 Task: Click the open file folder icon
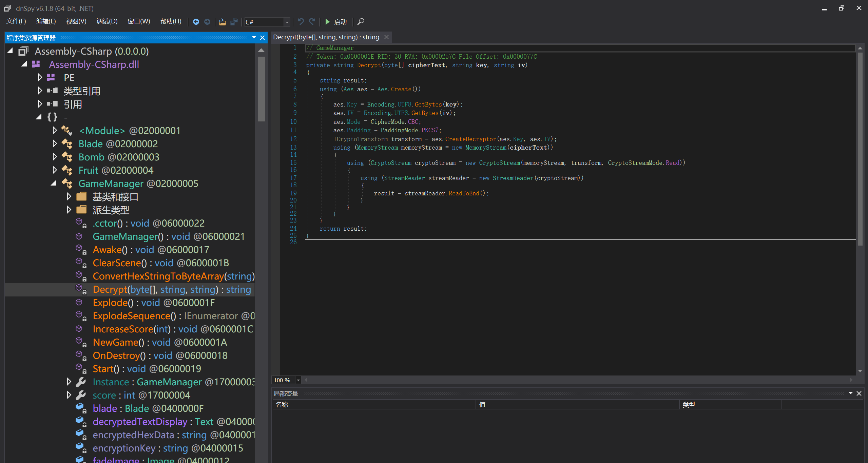222,22
